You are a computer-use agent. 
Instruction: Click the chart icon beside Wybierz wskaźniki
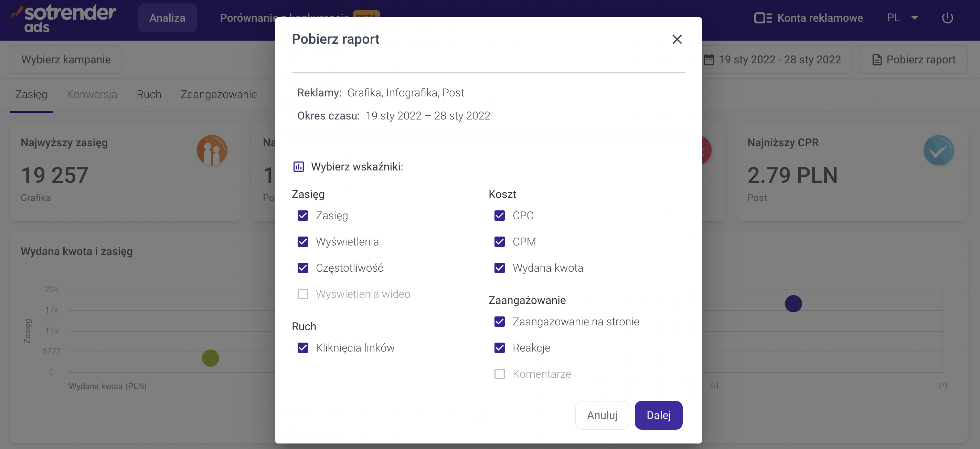pyautogui.click(x=299, y=167)
